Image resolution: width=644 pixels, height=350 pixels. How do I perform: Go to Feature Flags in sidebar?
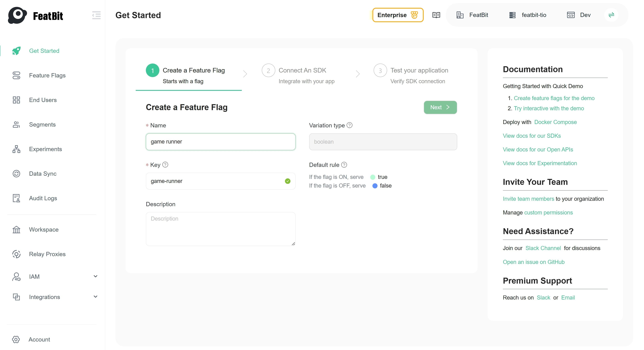point(47,75)
